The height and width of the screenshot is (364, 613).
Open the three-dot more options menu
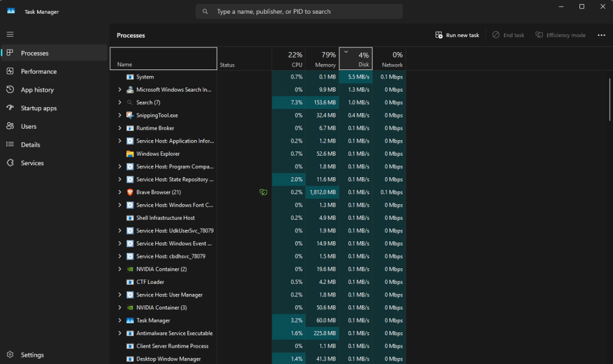[x=601, y=35]
